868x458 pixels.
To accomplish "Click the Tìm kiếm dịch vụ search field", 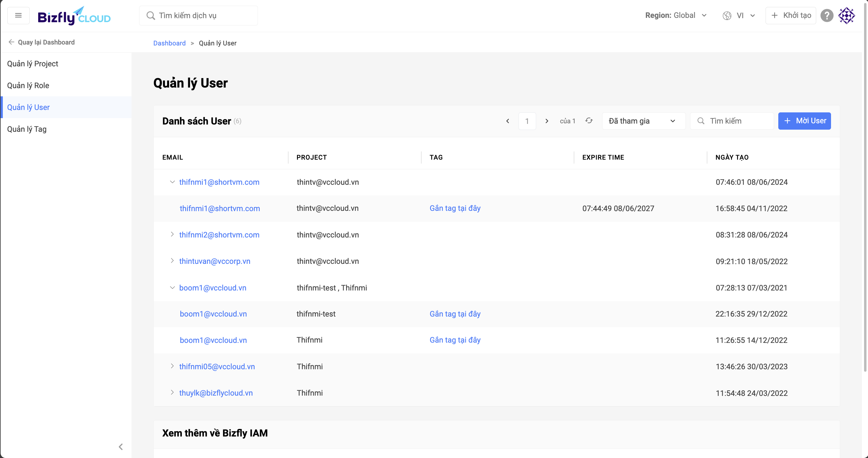I will [202, 15].
